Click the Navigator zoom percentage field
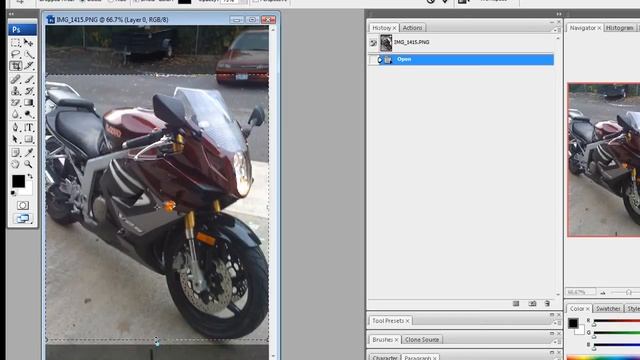Screen dimensions: 640x360 (x=580, y=292)
